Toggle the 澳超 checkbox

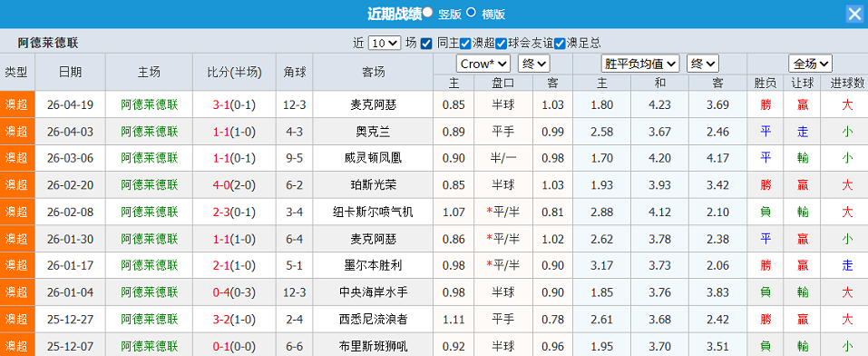point(465,44)
